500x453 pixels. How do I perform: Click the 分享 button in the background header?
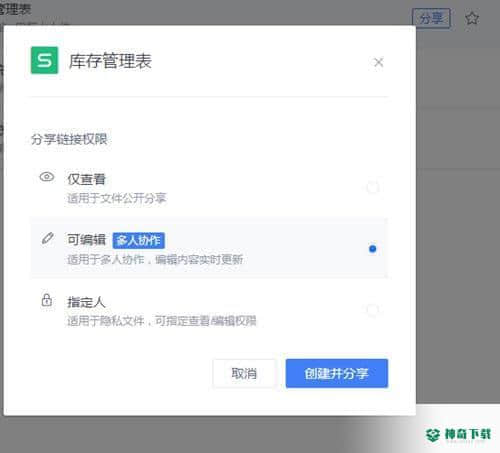tap(431, 18)
